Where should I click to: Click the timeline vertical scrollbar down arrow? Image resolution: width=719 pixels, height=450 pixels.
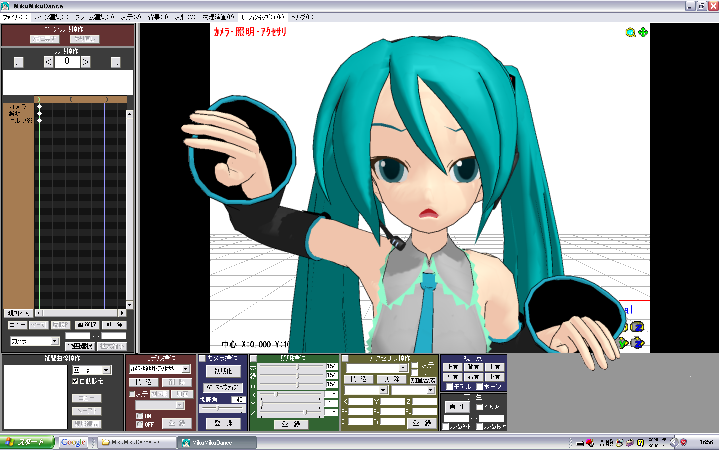pyautogui.click(x=130, y=305)
